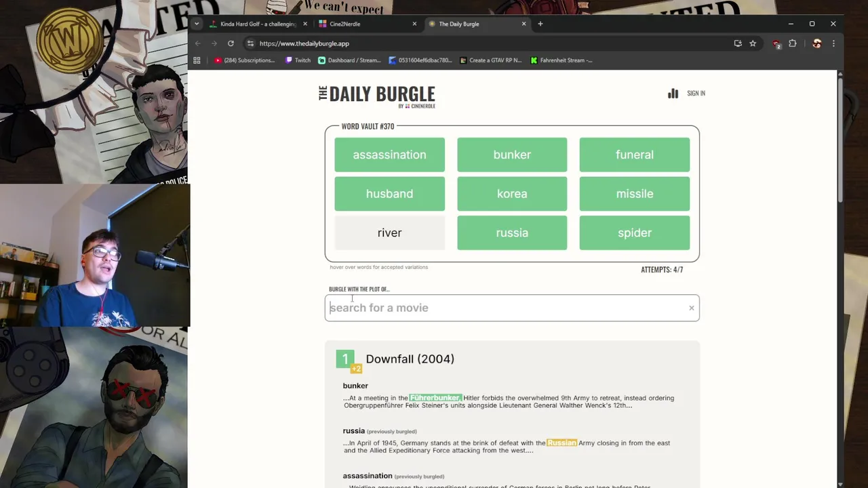Select the korea word tile

(x=512, y=194)
